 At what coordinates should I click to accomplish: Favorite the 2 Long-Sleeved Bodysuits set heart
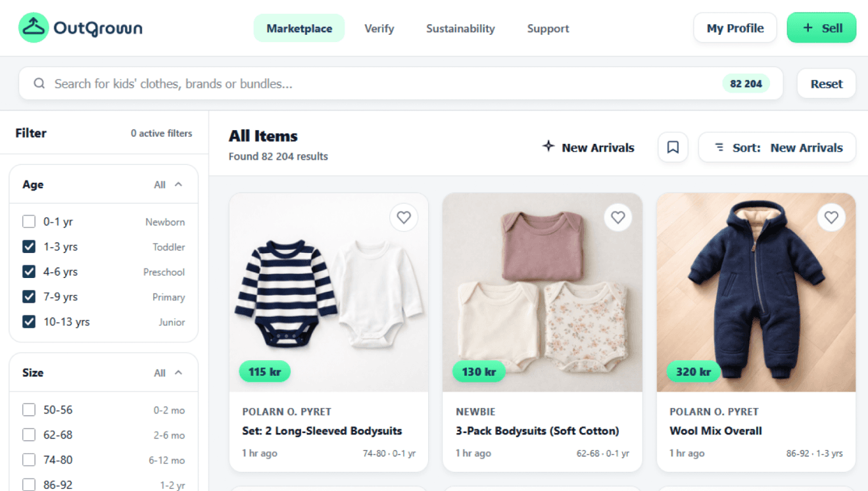[x=404, y=218]
